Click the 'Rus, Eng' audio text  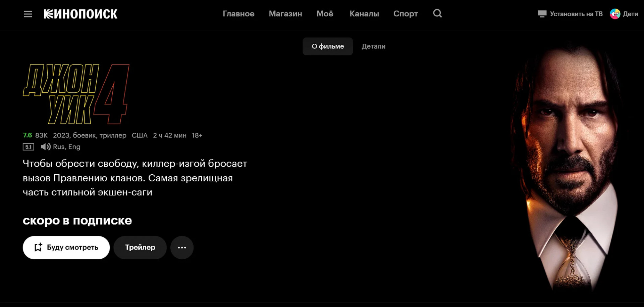click(x=67, y=147)
